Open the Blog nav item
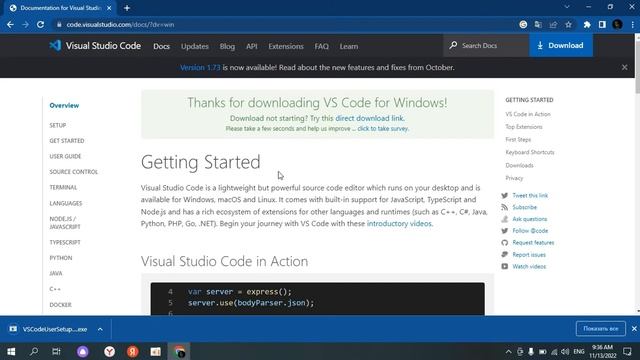The width and height of the screenshot is (640, 360). click(227, 46)
